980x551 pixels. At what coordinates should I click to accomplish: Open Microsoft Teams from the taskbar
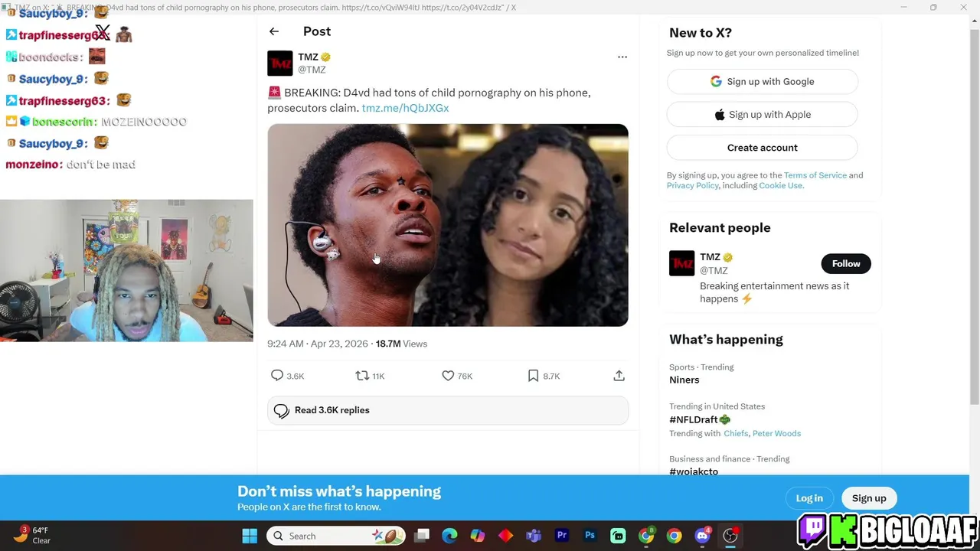(534, 536)
